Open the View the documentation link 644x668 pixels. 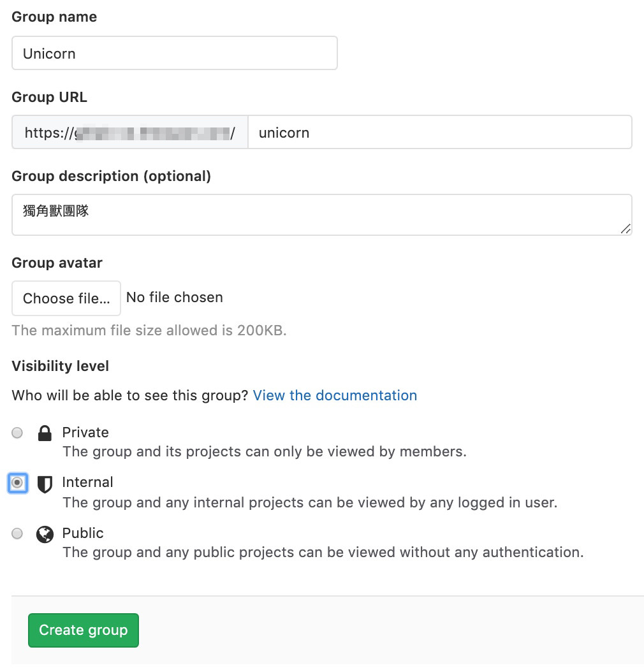click(335, 395)
